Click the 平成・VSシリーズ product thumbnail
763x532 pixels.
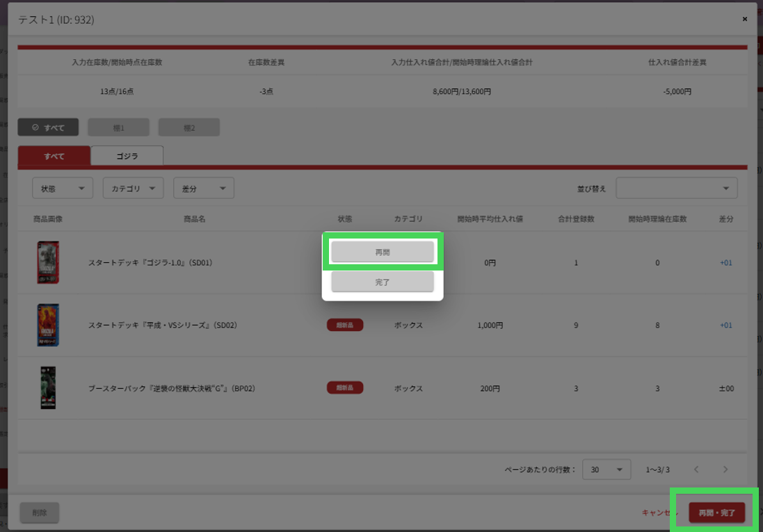coord(48,325)
